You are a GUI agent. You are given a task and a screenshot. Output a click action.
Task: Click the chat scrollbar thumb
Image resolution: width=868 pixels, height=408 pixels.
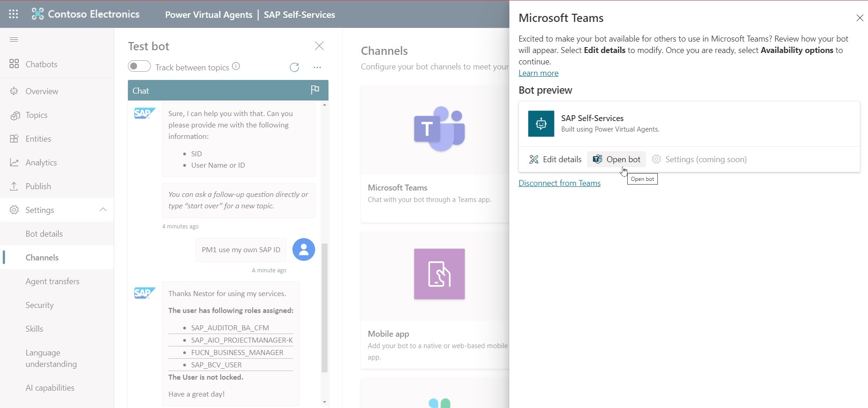pyautogui.click(x=324, y=308)
